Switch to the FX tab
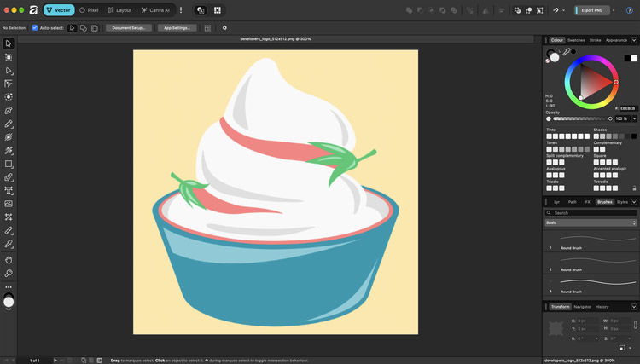The width and height of the screenshot is (640, 364). tap(587, 202)
